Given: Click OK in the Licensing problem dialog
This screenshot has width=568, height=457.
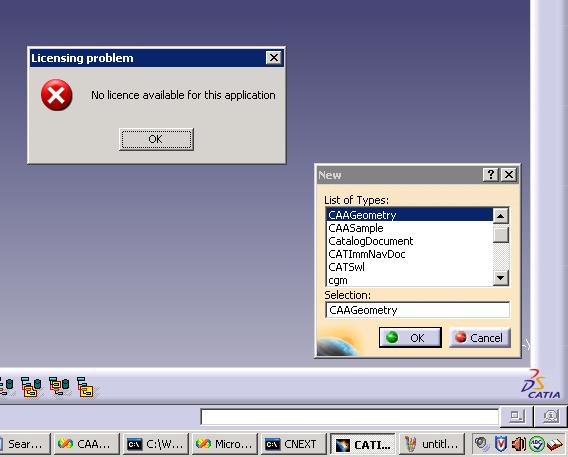Looking at the screenshot, I should point(156,139).
